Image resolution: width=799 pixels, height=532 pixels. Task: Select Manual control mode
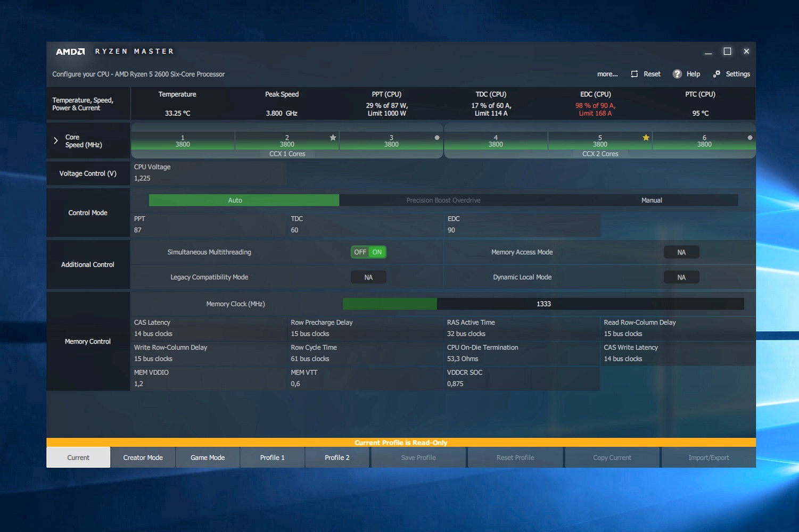[x=652, y=200]
